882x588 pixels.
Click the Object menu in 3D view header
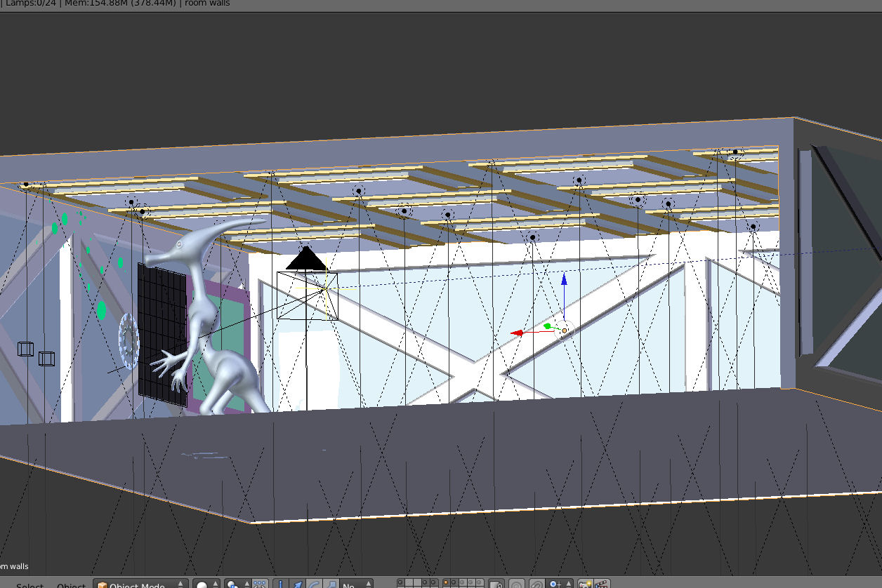click(x=71, y=585)
